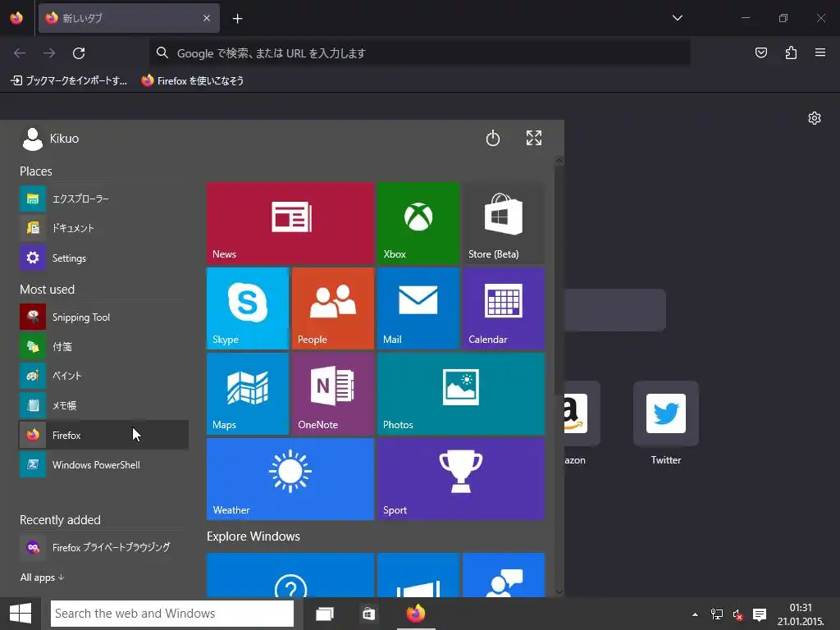Focus the Firefox URL search bar
The image size is (840, 630).
(x=419, y=53)
